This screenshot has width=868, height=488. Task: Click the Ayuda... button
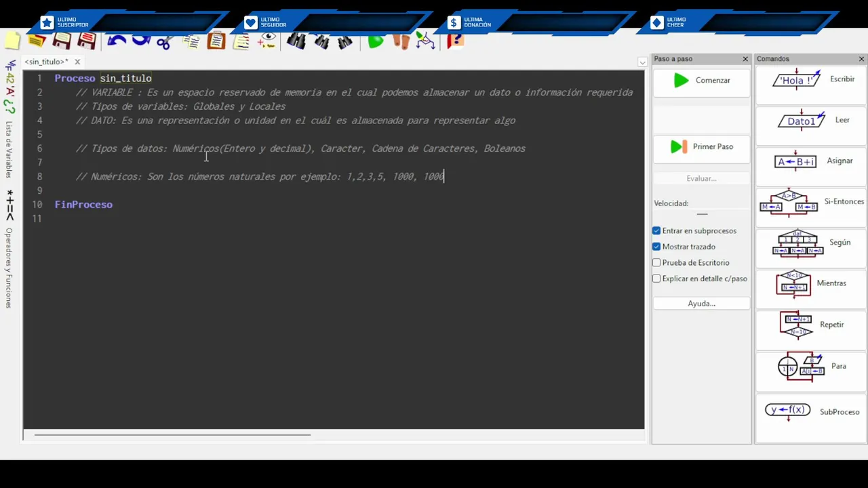[702, 304]
